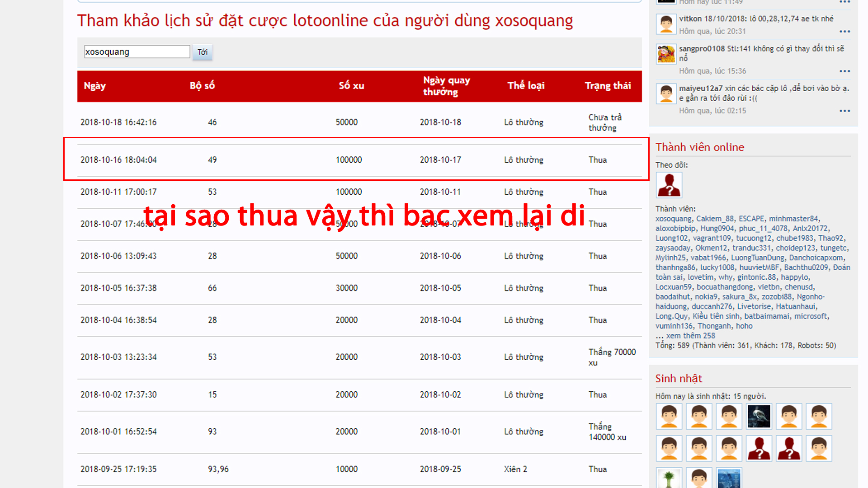Click the Ngày column header
The width and height of the screenshot is (868, 488).
click(x=94, y=86)
